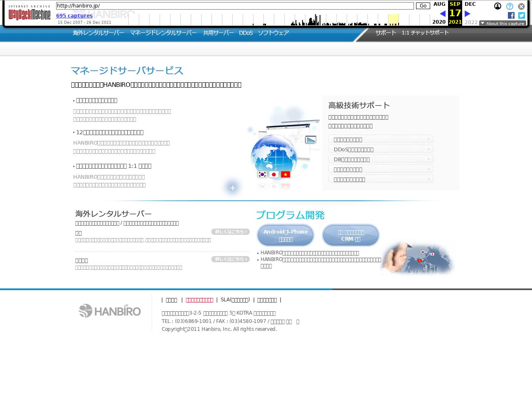
Task: Click the fourth support list button
Action: click(x=381, y=169)
